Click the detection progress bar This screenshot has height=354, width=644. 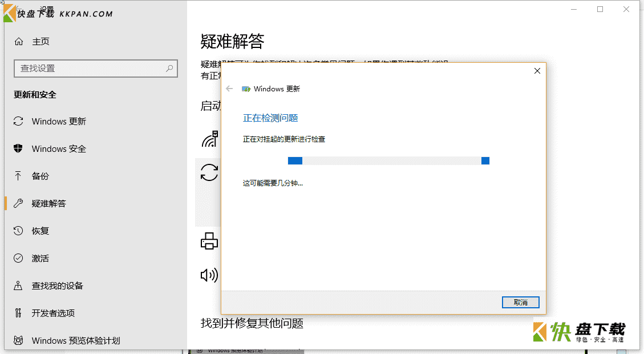click(388, 161)
